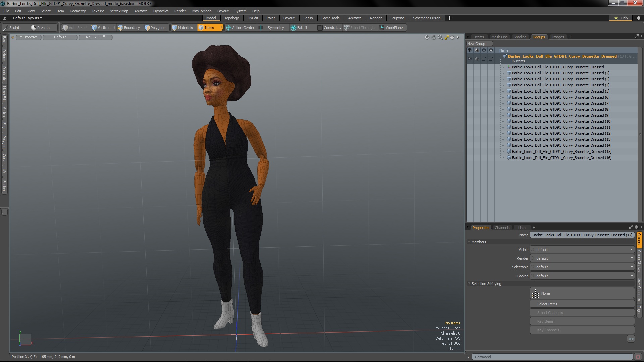Viewport: 644px width, 362px height.
Task: Click the locator icon of first Dressed item
Action: 509,67
